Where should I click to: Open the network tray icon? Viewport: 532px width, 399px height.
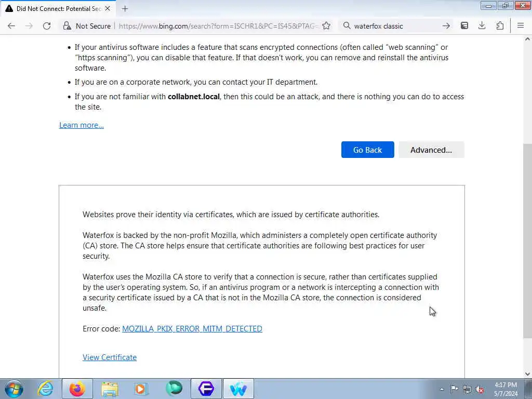[467, 390]
